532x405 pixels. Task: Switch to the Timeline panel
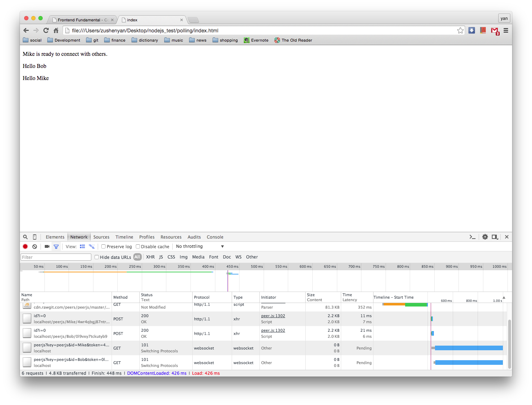124,237
